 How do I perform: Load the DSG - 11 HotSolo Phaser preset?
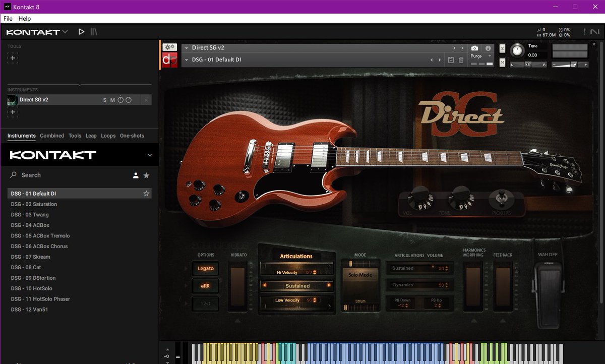coord(79,299)
